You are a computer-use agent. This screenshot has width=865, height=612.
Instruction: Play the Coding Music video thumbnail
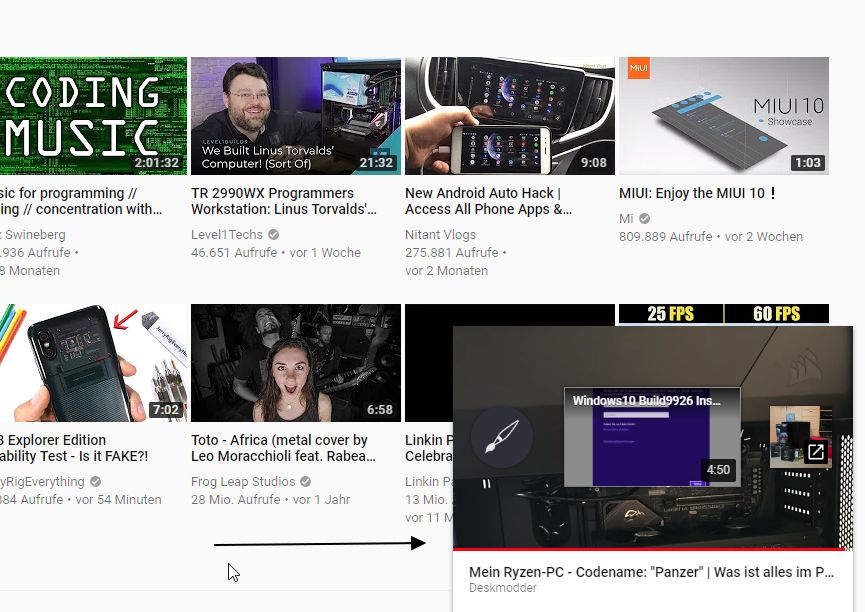click(x=92, y=116)
